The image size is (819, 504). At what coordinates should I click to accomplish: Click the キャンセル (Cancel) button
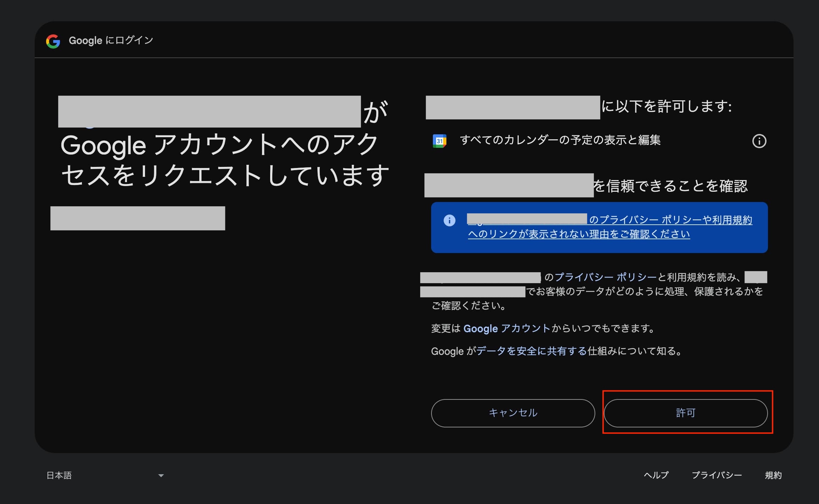(x=513, y=413)
